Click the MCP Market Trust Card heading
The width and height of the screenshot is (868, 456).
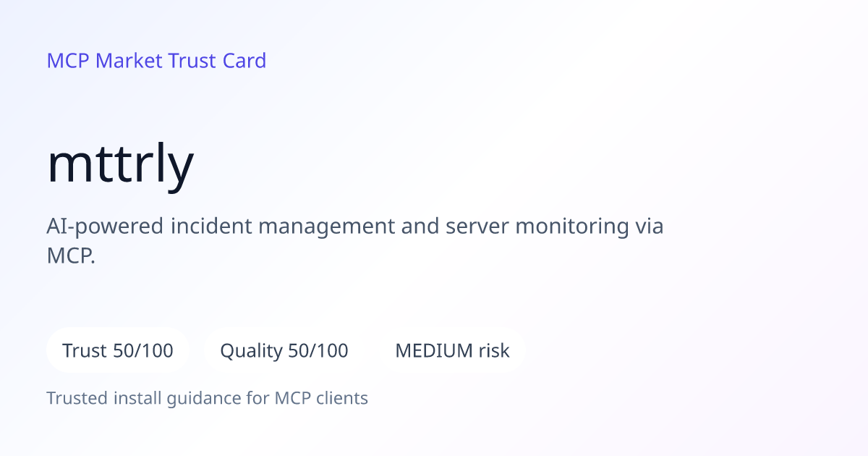(x=156, y=61)
